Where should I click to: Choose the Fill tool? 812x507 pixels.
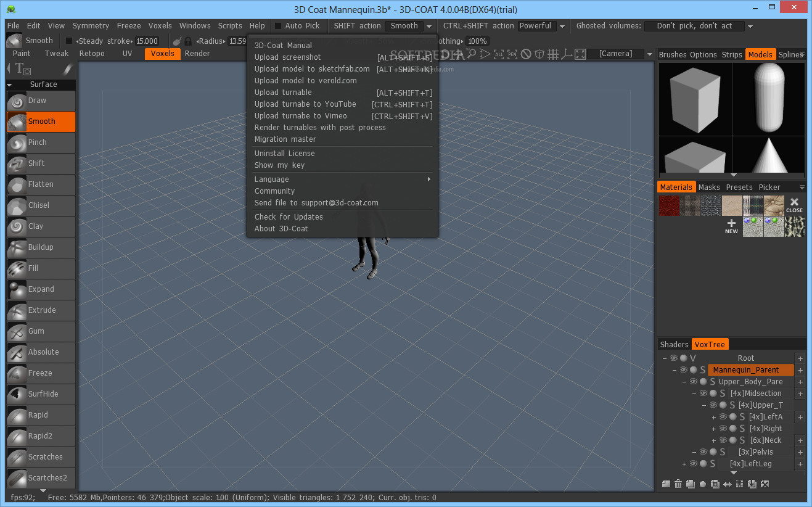coord(41,268)
